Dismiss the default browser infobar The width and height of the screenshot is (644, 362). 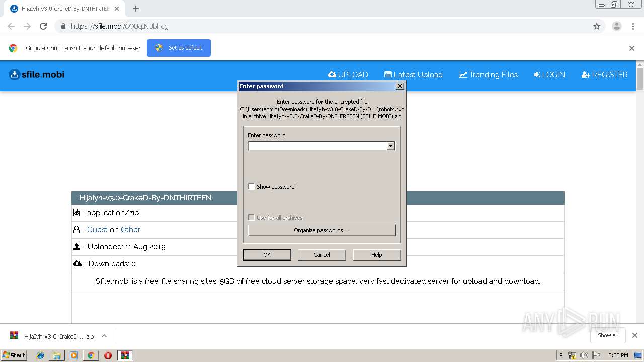(632, 48)
